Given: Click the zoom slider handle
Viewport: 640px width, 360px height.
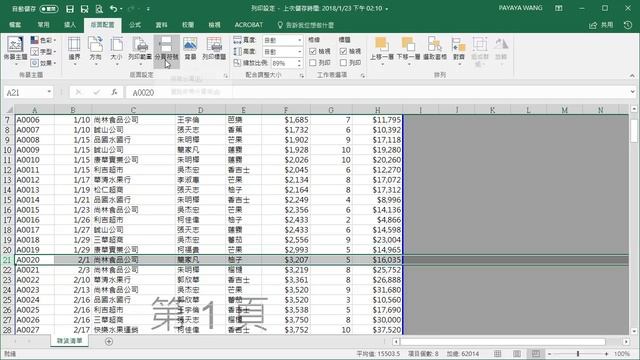Looking at the screenshot, I should point(578,353).
